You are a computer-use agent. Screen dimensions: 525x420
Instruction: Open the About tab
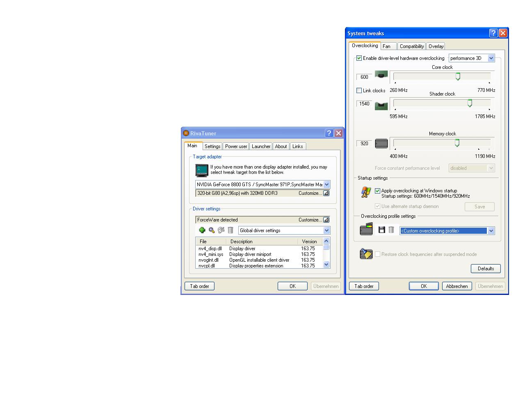[281, 146]
